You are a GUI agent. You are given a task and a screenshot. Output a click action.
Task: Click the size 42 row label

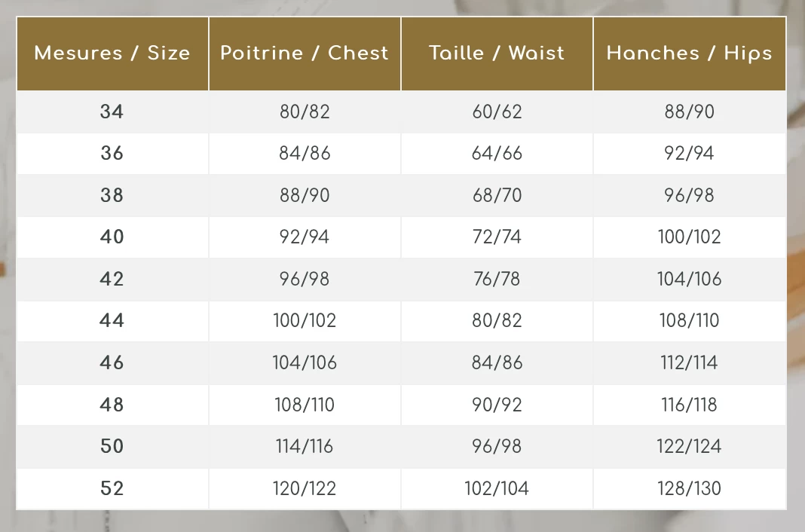pyautogui.click(x=112, y=280)
